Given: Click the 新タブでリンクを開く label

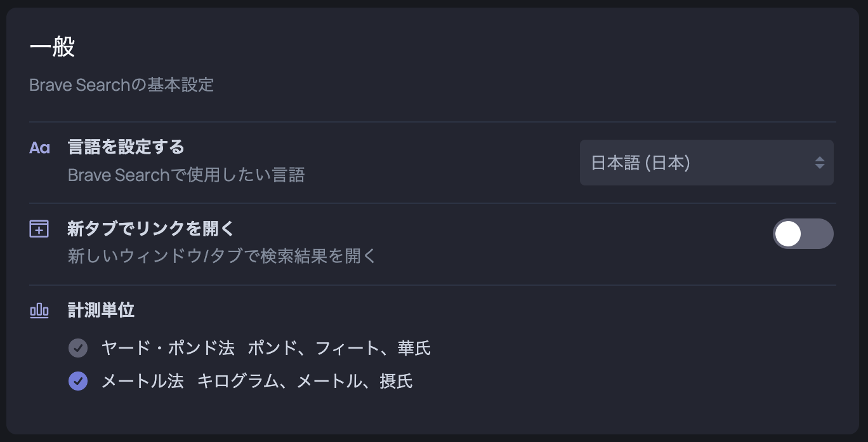Looking at the screenshot, I should coord(151,229).
